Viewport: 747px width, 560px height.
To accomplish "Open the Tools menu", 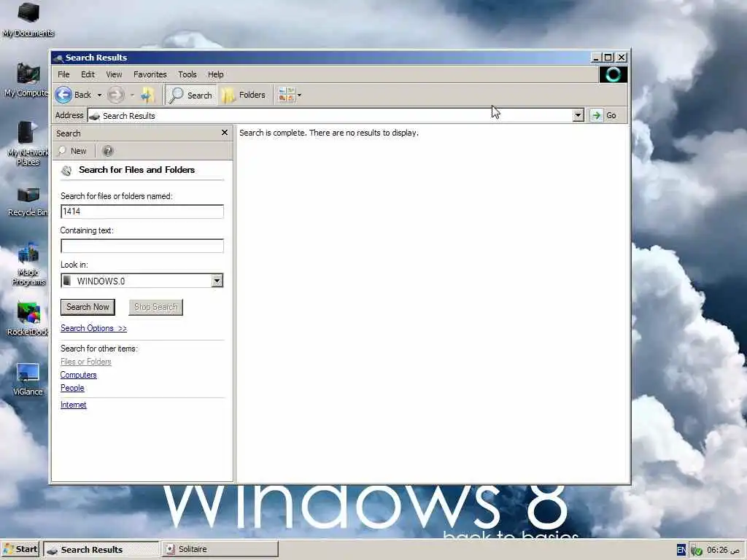I will click(187, 74).
